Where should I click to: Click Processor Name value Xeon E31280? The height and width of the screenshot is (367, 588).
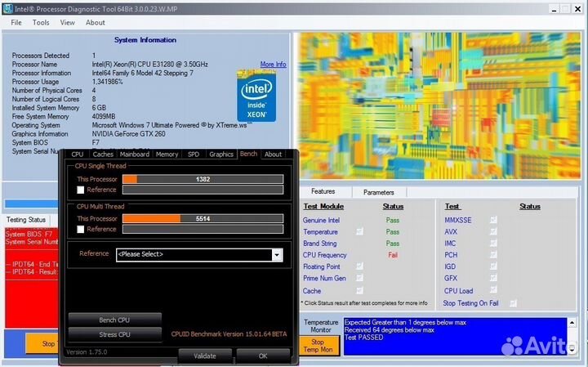[150, 65]
